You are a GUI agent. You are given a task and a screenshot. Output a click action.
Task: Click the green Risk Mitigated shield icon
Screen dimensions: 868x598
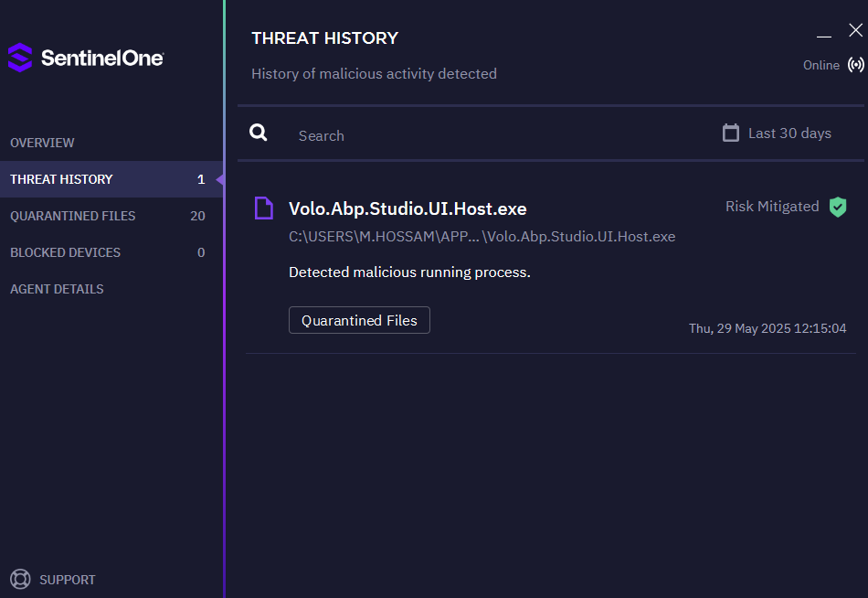838,207
